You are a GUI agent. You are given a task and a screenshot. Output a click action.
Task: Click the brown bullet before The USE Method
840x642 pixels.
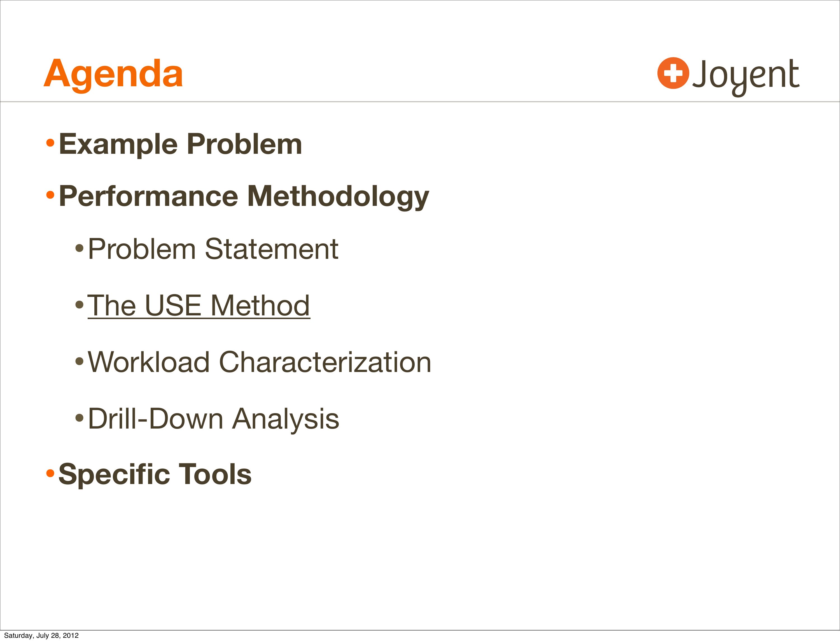coord(79,304)
